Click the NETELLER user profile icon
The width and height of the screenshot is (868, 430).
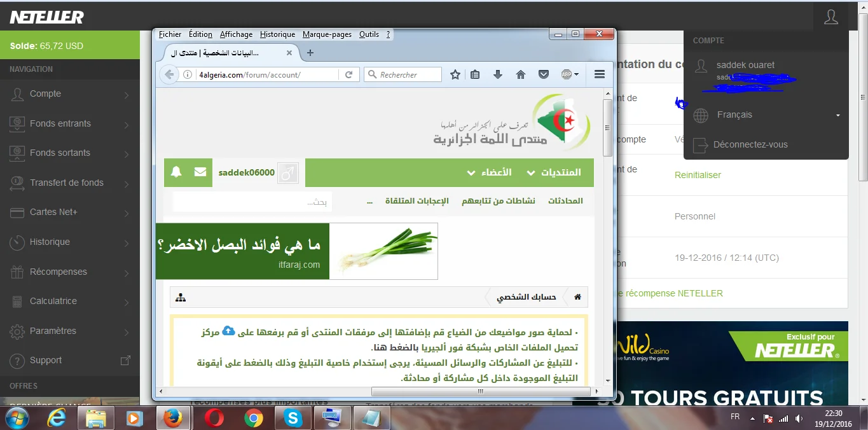pyautogui.click(x=830, y=17)
